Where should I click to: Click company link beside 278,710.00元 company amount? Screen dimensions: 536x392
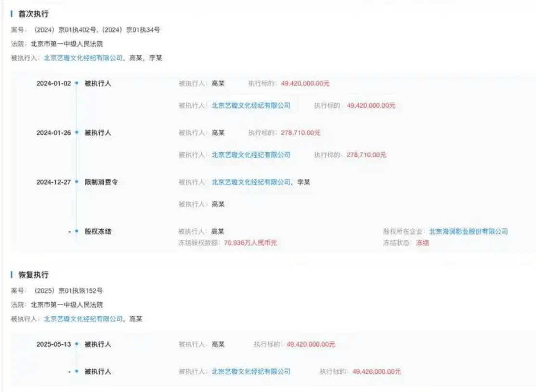tap(251, 155)
